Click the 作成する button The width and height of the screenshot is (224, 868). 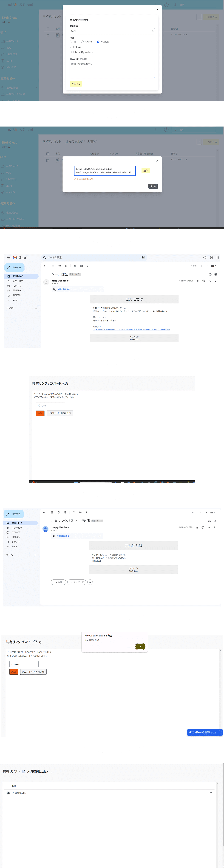click(x=76, y=84)
